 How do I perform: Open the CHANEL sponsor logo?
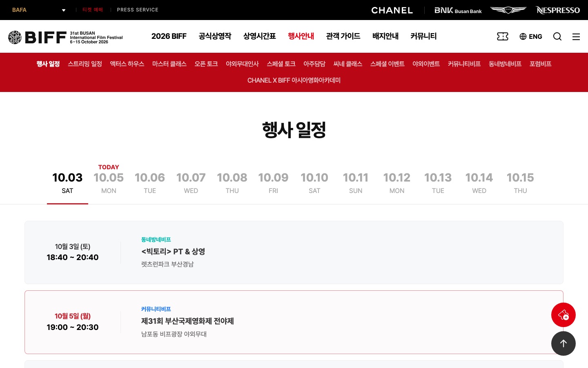[x=392, y=10]
